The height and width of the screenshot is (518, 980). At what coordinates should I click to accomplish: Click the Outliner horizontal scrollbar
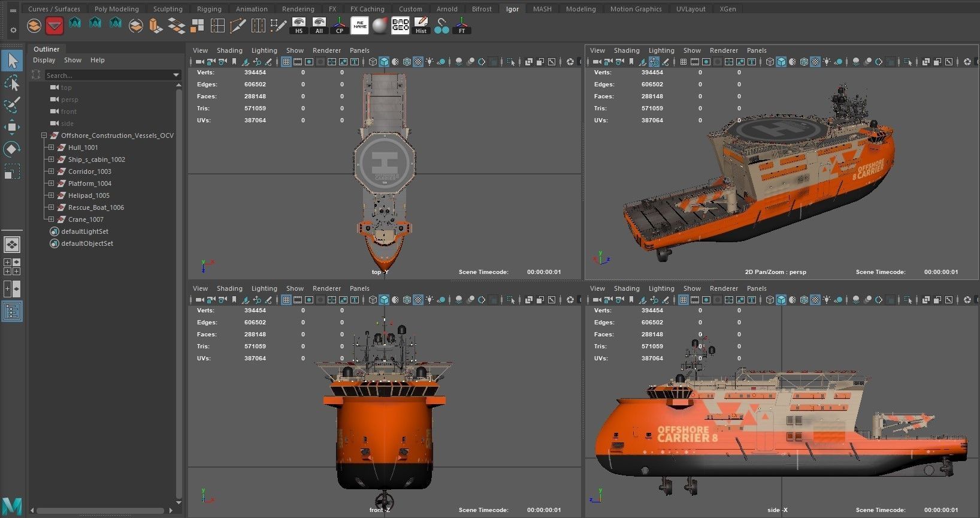[x=100, y=511]
